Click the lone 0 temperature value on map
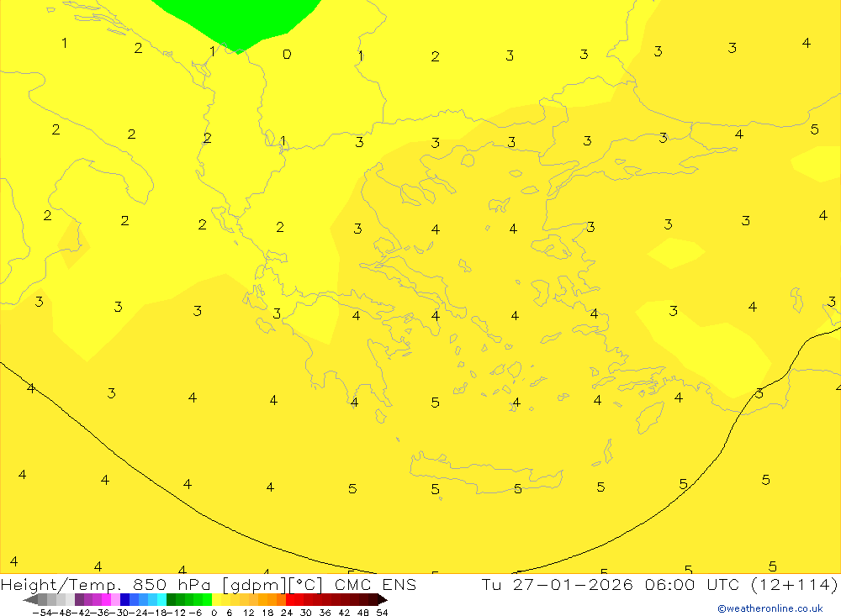 click(x=287, y=54)
